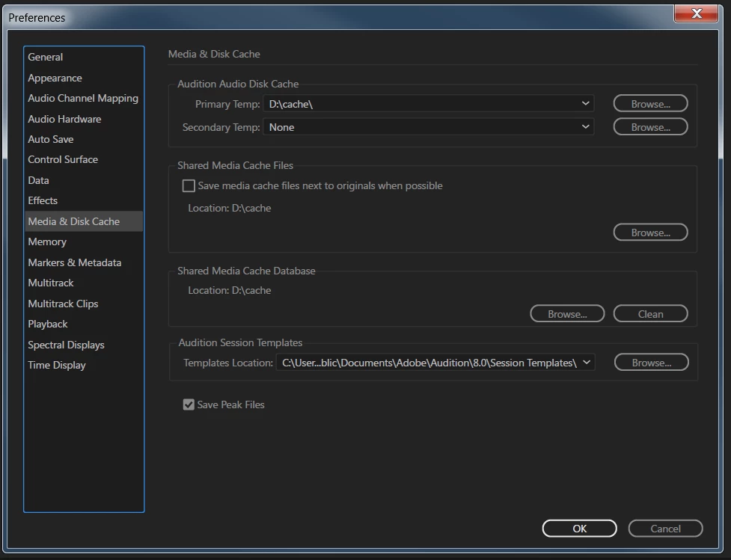The width and height of the screenshot is (731, 560).
Task: Cancel the Preferences dialog
Action: click(665, 529)
